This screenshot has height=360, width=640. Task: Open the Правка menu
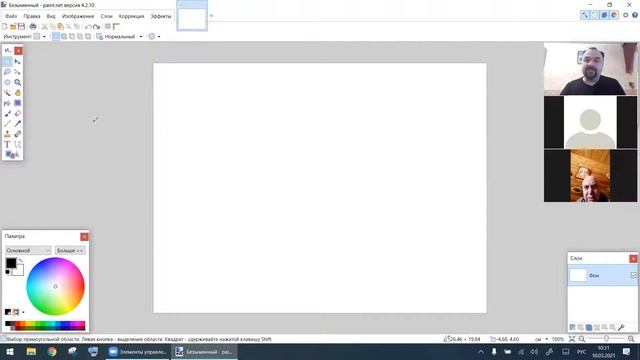coord(32,16)
